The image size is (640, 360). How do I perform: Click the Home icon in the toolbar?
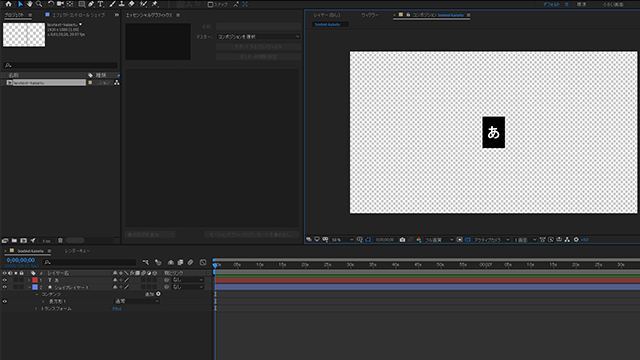coord(8,4)
